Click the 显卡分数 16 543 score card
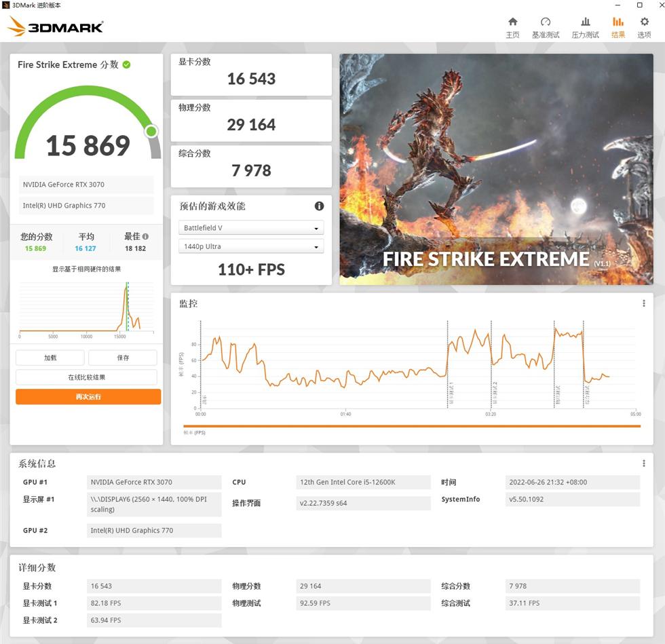 [251, 75]
